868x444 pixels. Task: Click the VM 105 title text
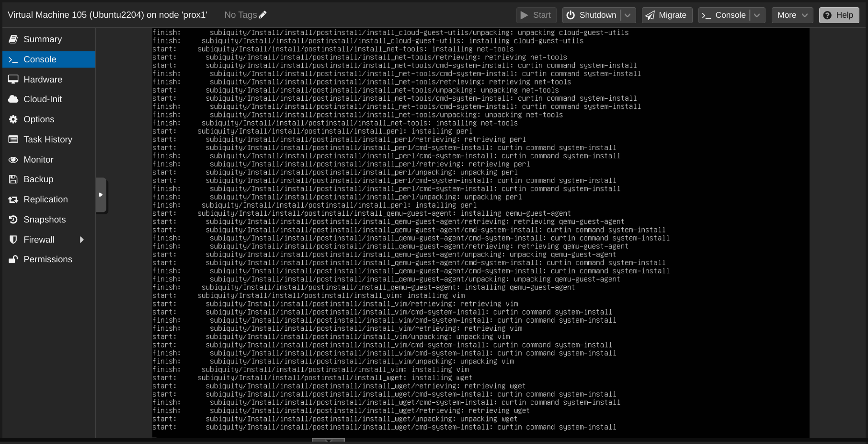tap(107, 15)
